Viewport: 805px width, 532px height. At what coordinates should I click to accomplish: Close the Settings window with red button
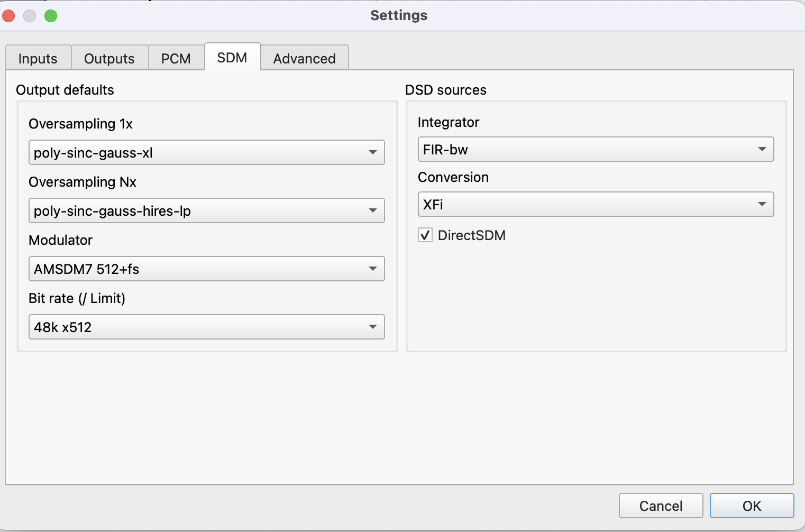pos(8,16)
